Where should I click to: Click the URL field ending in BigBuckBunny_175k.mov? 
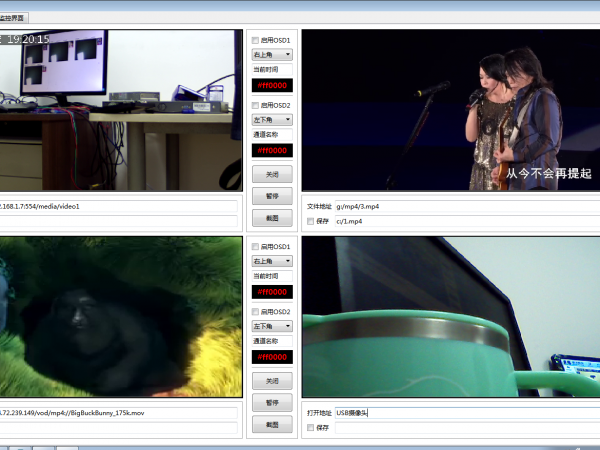(x=120, y=412)
